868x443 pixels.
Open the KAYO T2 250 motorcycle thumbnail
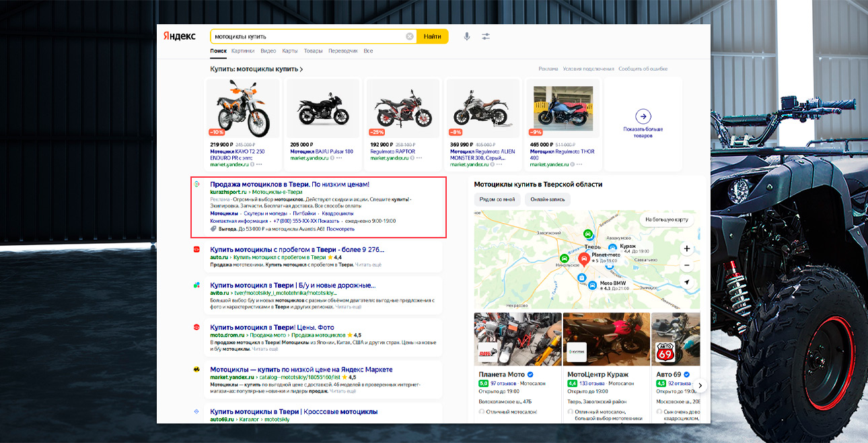(x=242, y=109)
